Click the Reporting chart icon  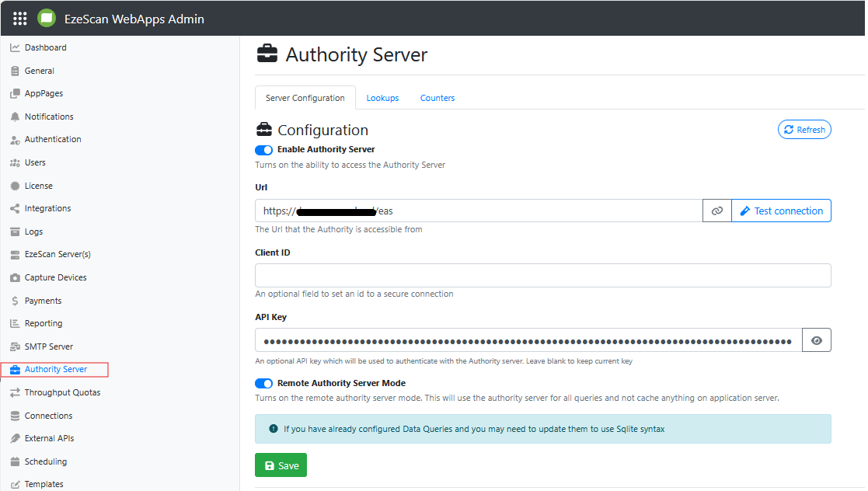click(x=15, y=323)
